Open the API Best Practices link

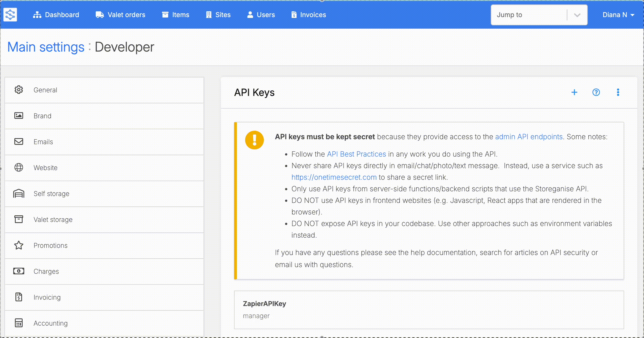[356, 154]
